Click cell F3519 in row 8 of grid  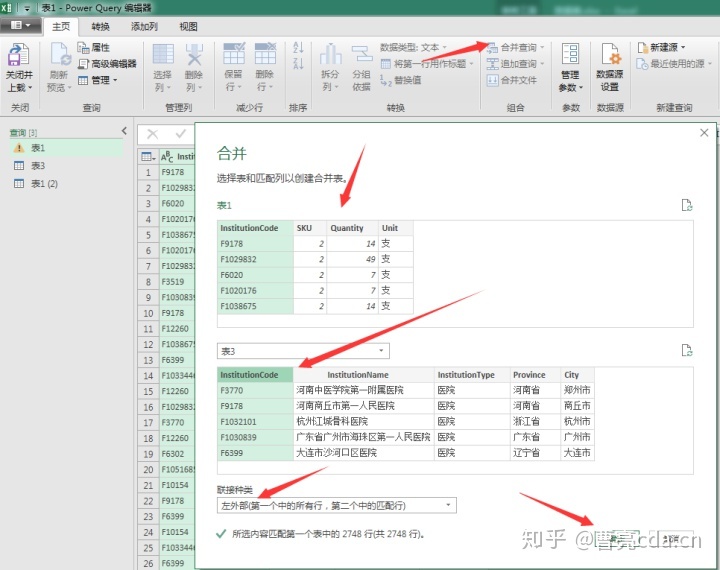(x=177, y=282)
